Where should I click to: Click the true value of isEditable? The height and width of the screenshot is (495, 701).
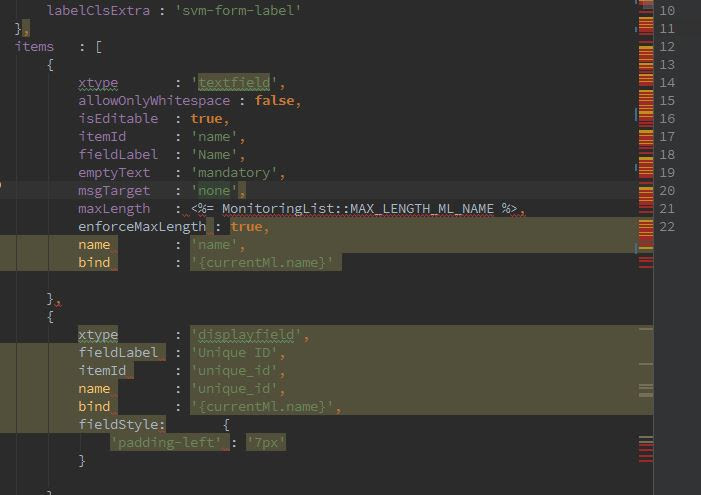pyautogui.click(x=206, y=118)
